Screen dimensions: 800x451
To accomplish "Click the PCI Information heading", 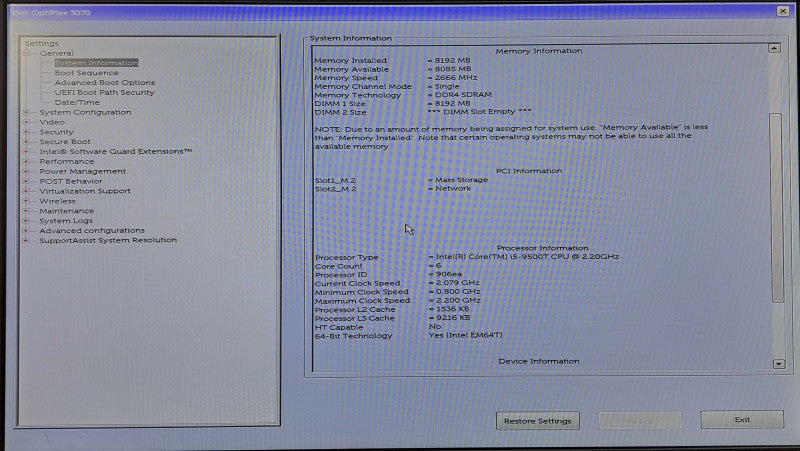I will (529, 171).
